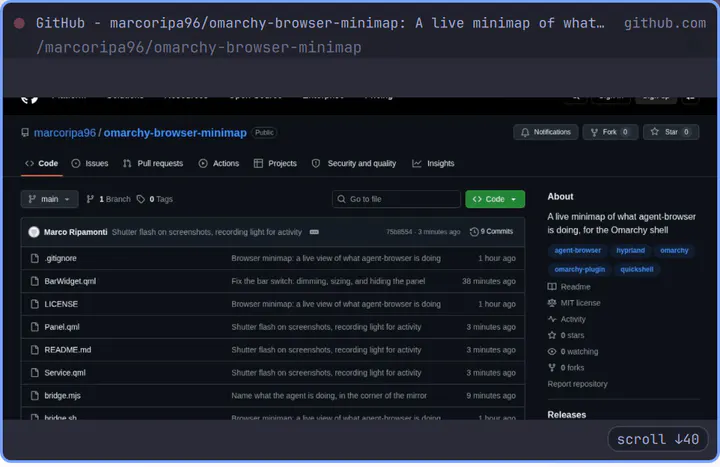The image size is (720, 467).
Task: View 0 watching watchers link
Action: click(x=573, y=352)
